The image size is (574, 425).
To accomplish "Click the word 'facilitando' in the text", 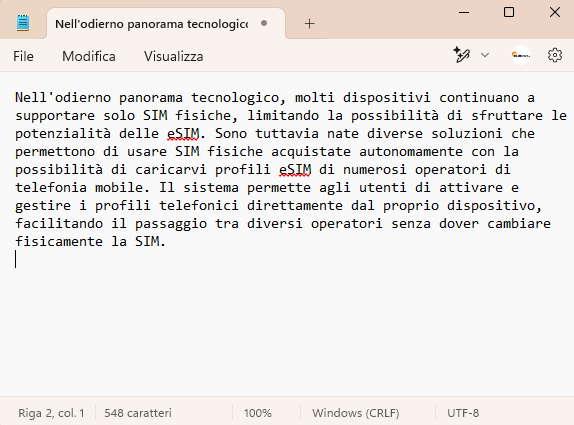I will [59, 224].
